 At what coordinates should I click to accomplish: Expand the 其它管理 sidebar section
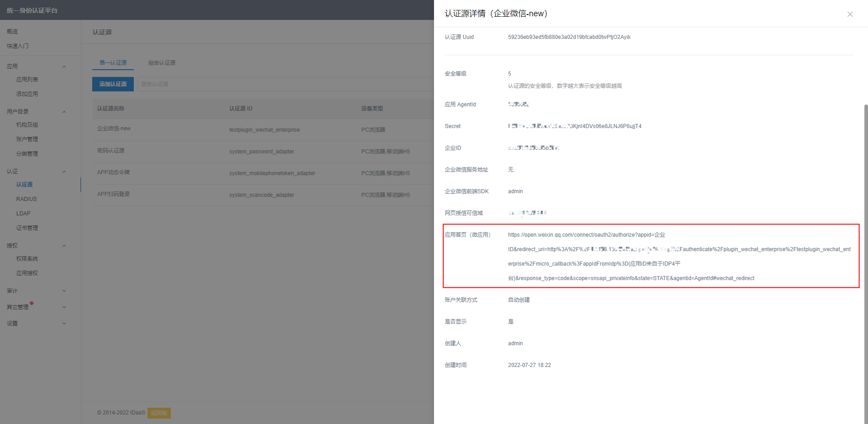point(64,307)
